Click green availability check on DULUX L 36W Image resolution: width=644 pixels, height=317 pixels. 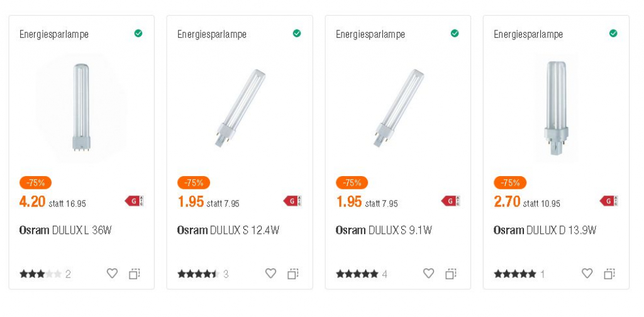[x=138, y=33]
